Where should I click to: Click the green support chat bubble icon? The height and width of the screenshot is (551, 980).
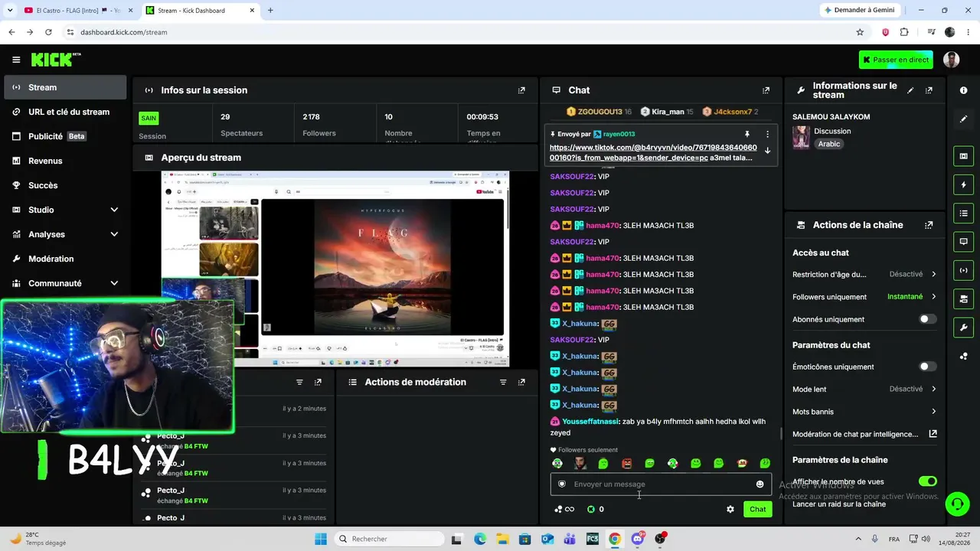957,504
